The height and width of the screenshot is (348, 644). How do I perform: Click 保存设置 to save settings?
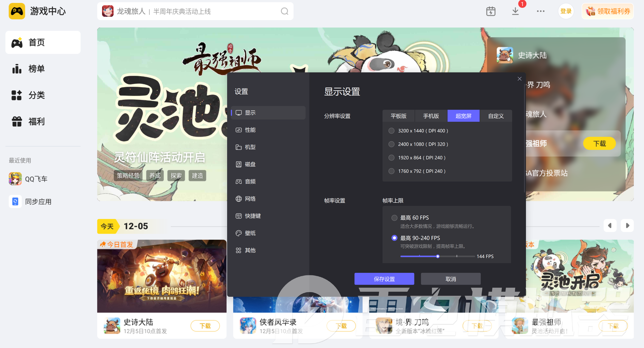click(x=384, y=279)
